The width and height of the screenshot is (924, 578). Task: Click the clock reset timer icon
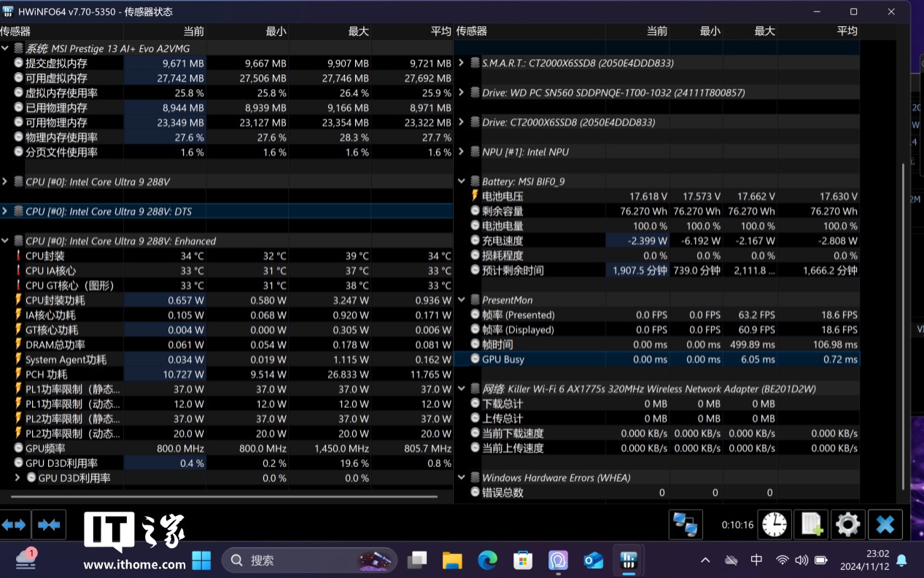[x=774, y=524]
